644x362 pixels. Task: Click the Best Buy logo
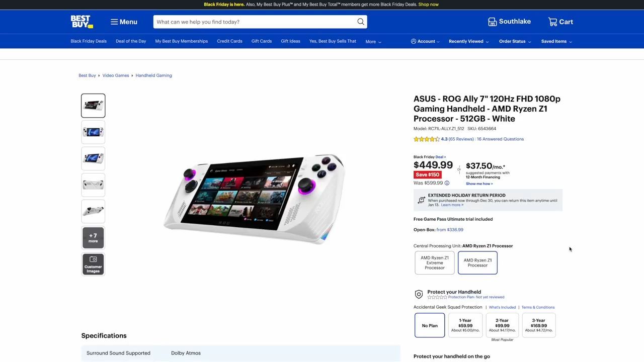pyautogui.click(x=82, y=22)
